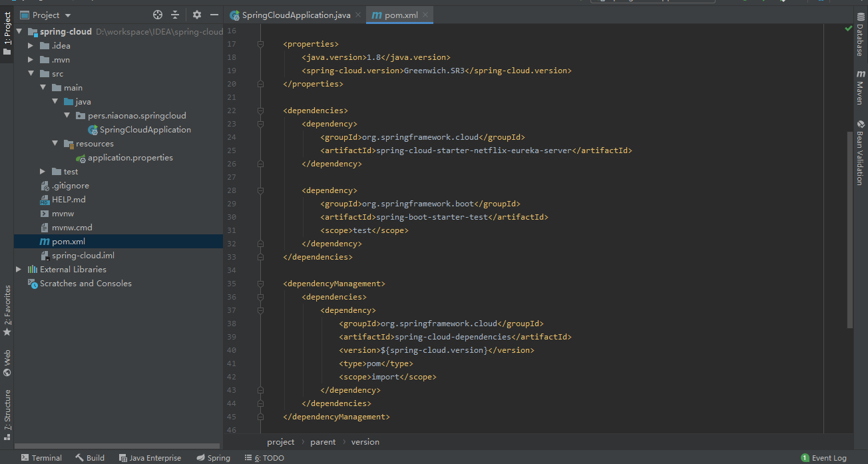868x464 pixels.
Task: Switch to SpringCloudApplication.java tab
Action: pos(295,15)
